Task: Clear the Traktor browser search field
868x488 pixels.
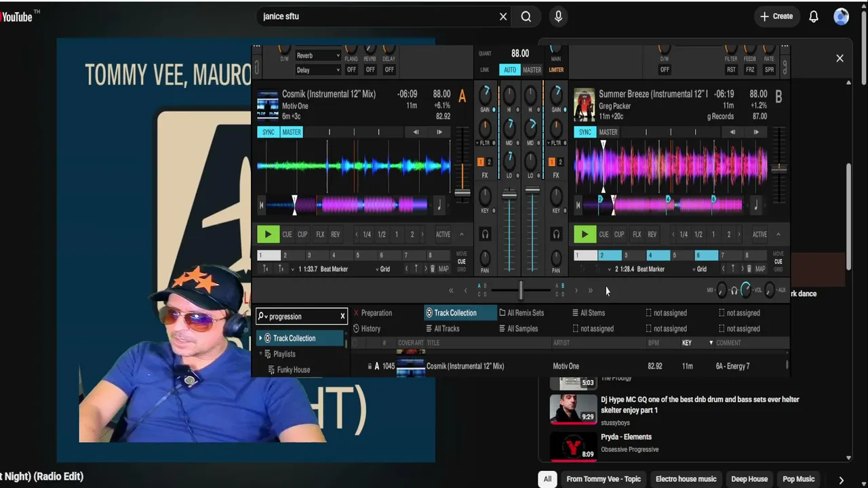Action: click(342, 317)
